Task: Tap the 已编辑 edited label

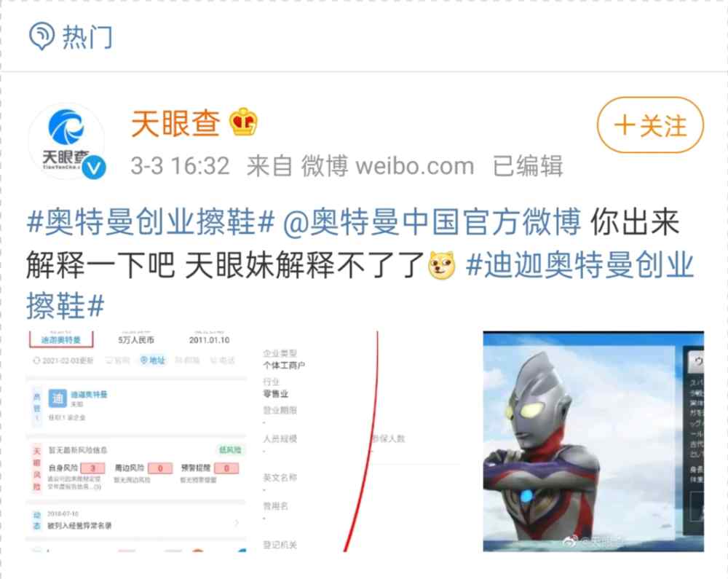Action: pos(527,166)
